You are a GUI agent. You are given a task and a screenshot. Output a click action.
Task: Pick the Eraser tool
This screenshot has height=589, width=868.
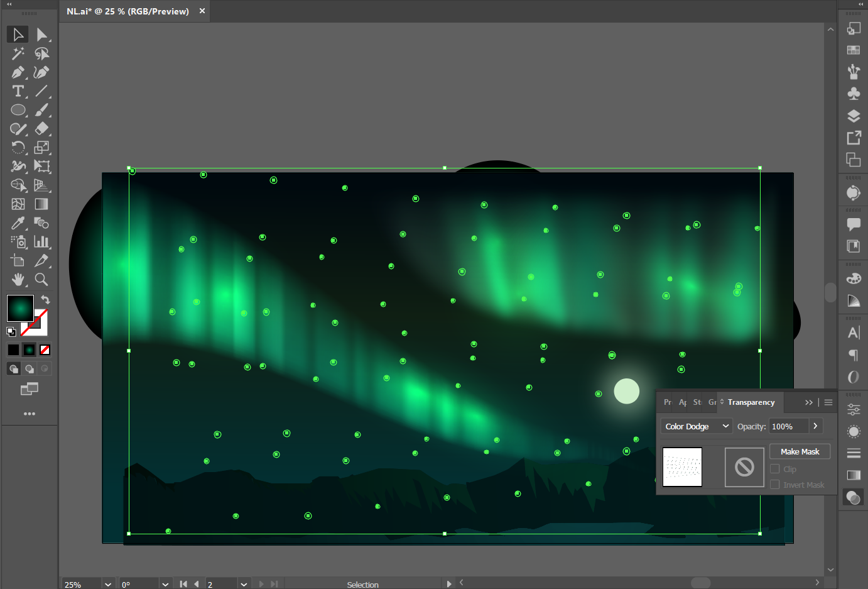pyautogui.click(x=41, y=129)
